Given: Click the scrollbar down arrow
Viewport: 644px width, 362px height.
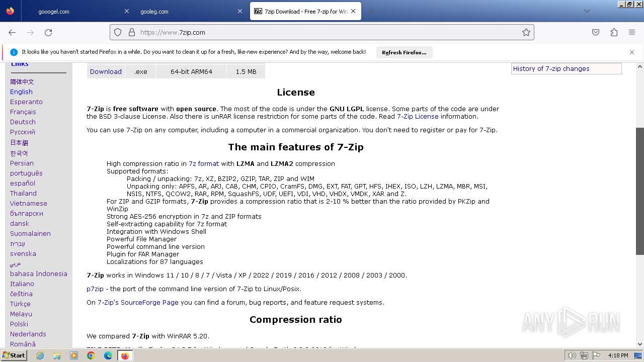Looking at the screenshot, I should click(x=640, y=344).
